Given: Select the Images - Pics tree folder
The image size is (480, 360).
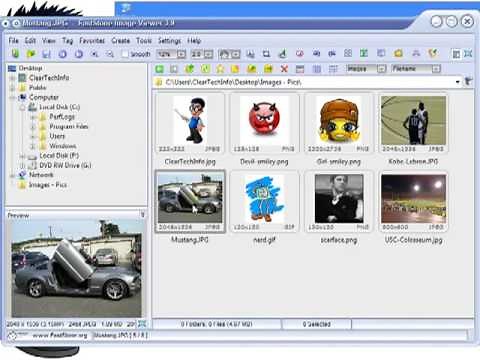Looking at the screenshot, I should tap(48, 185).
